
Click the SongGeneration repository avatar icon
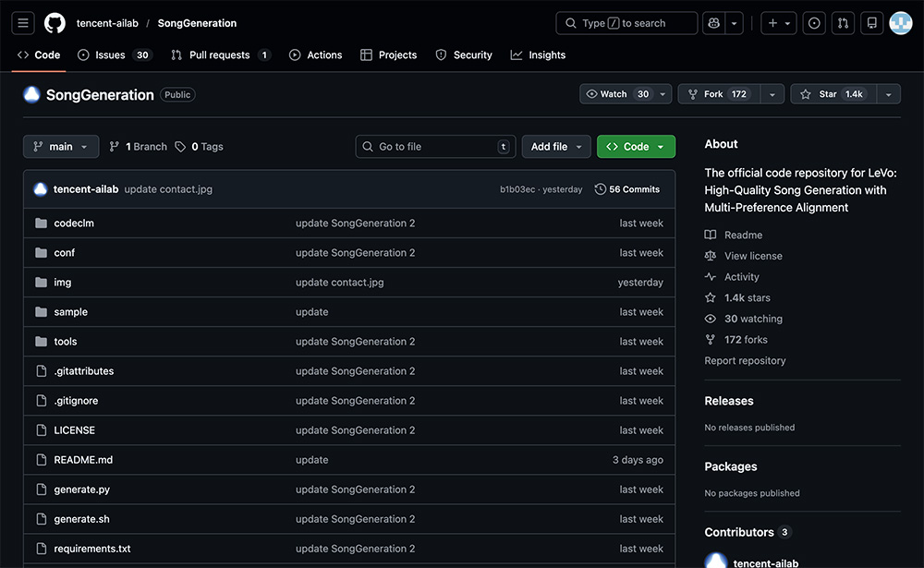(x=31, y=94)
